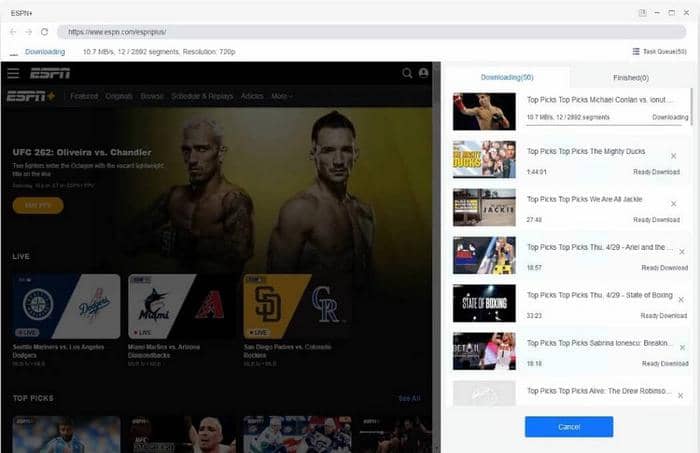Click the "Resolution: 720p" status text
This screenshot has height=453, width=700.
coord(209,52)
